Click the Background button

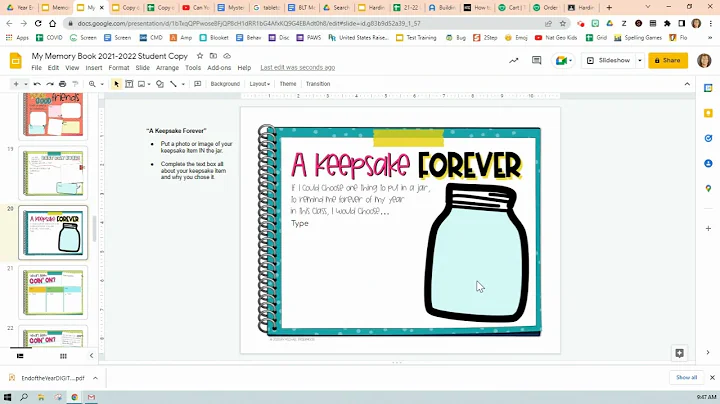tap(225, 84)
